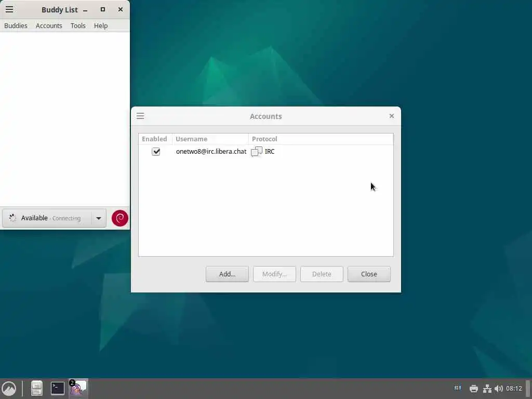The width and height of the screenshot is (532, 399).
Task: Click the IRC protocol icon
Action: pyautogui.click(x=257, y=151)
